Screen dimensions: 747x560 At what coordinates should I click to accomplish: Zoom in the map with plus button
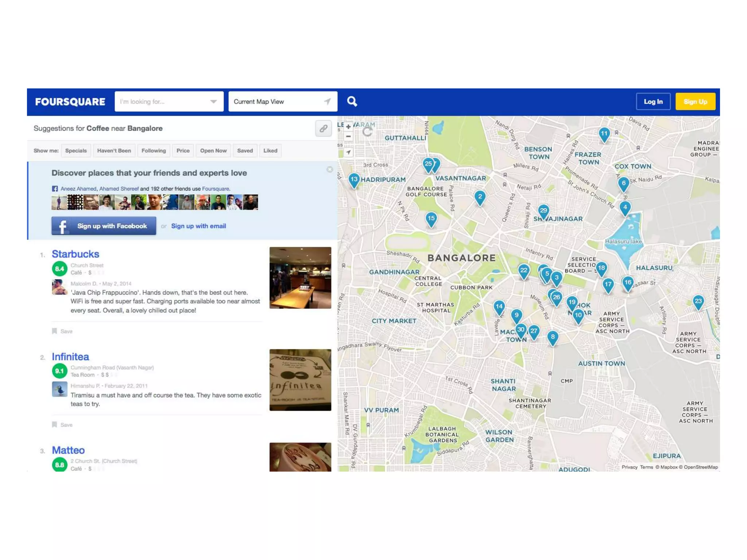coord(348,127)
